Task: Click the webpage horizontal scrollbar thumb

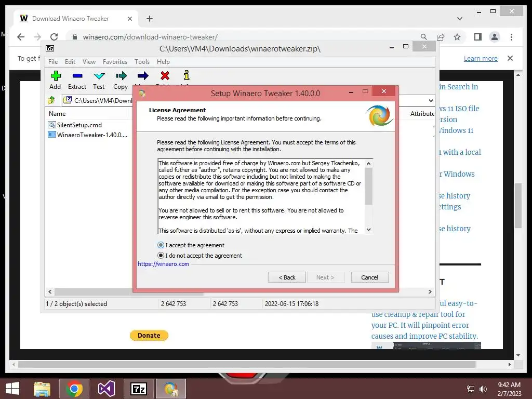Action: click(x=247, y=364)
